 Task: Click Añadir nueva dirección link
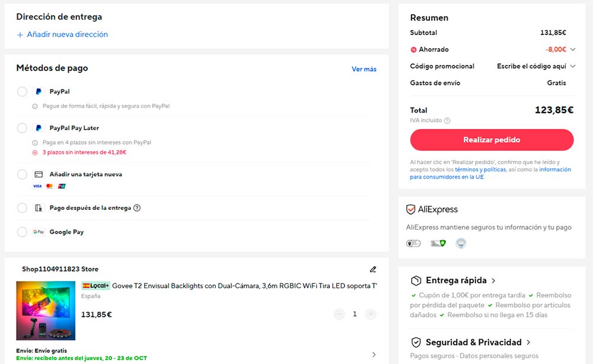(62, 34)
